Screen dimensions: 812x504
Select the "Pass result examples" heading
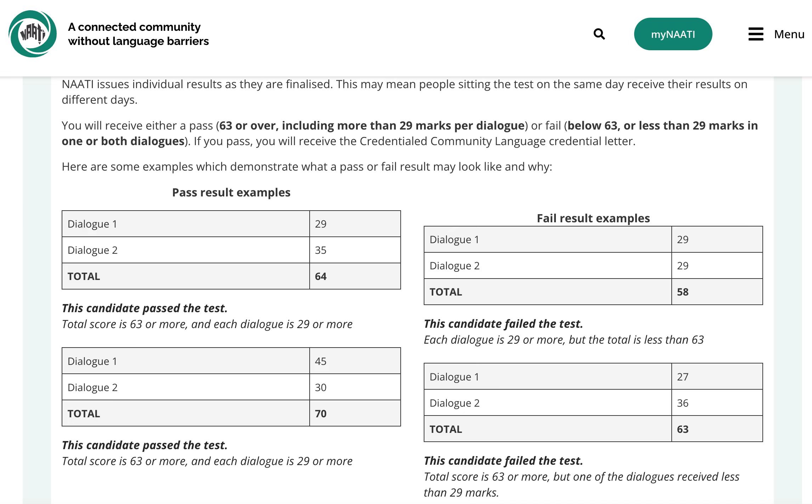click(x=231, y=193)
